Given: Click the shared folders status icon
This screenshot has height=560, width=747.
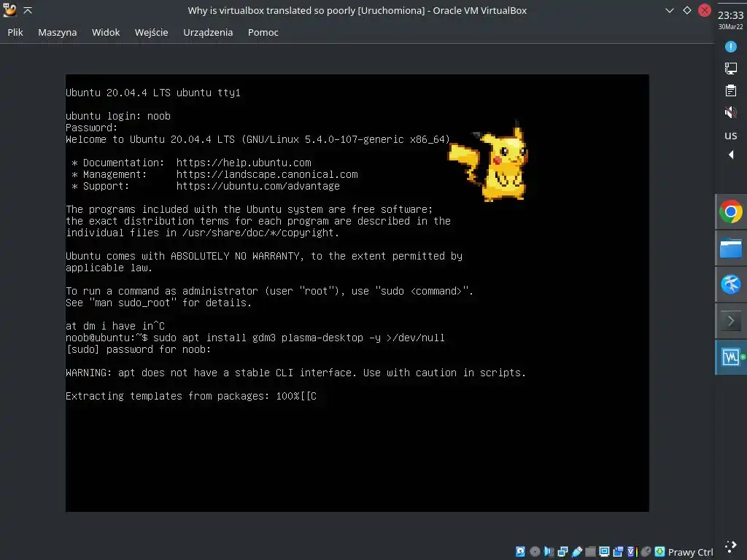Looking at the screenshot, I should coord(590,552).
